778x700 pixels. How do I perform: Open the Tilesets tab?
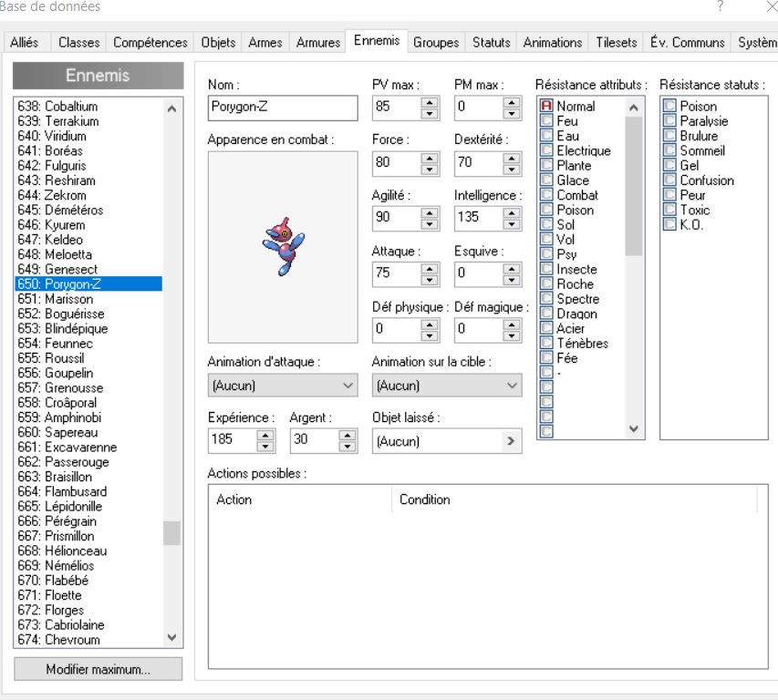tap(617, 42)
